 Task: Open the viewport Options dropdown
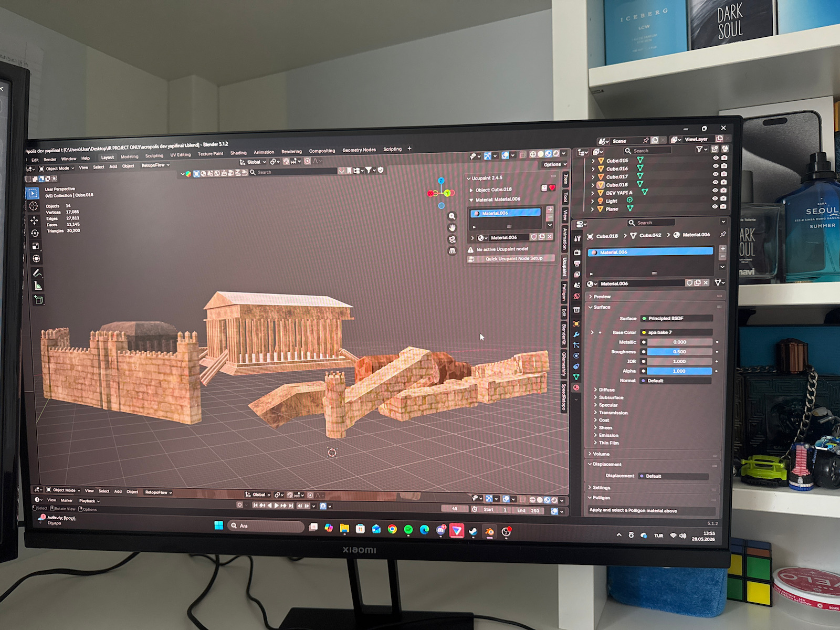tap(554, 164)
